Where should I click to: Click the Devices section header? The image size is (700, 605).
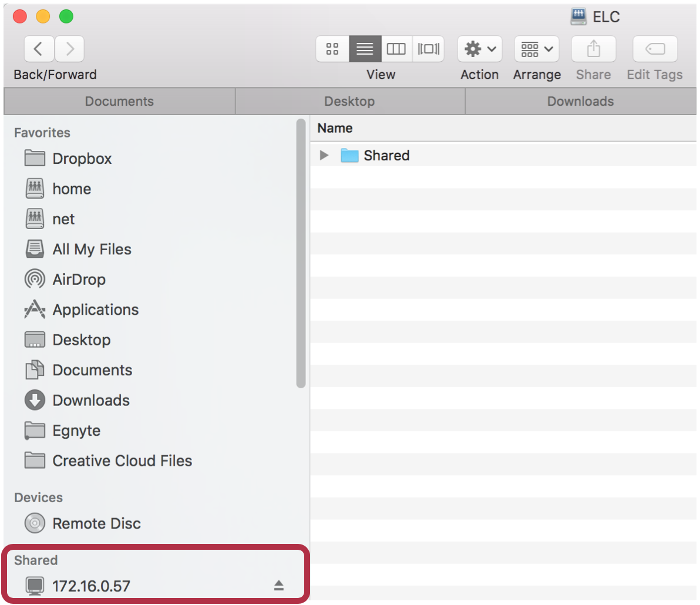(x=38, y=498)
